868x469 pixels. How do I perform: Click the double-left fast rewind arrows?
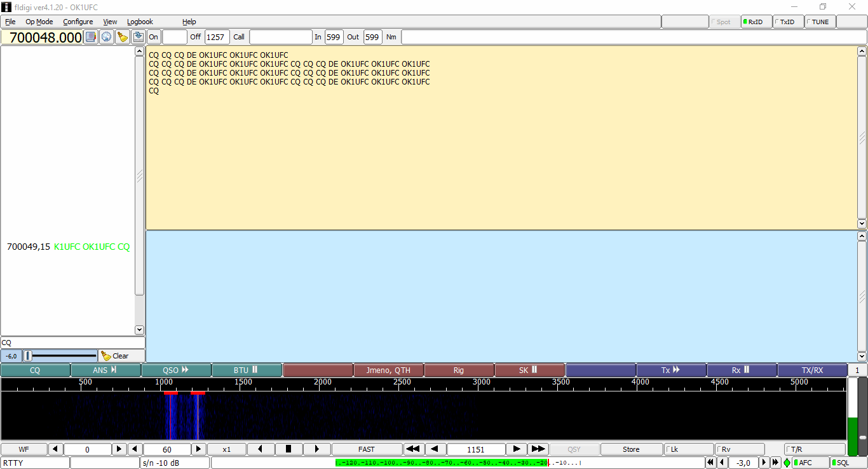414,449
